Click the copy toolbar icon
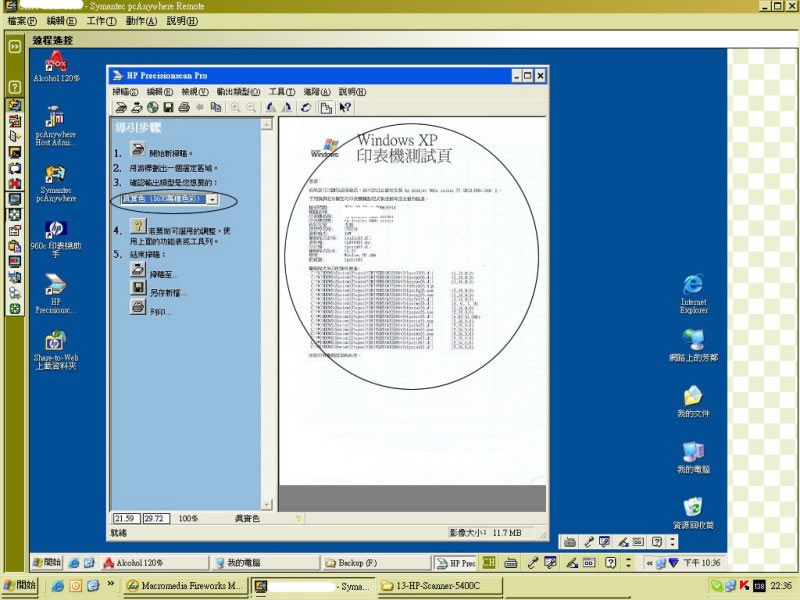 216,108
